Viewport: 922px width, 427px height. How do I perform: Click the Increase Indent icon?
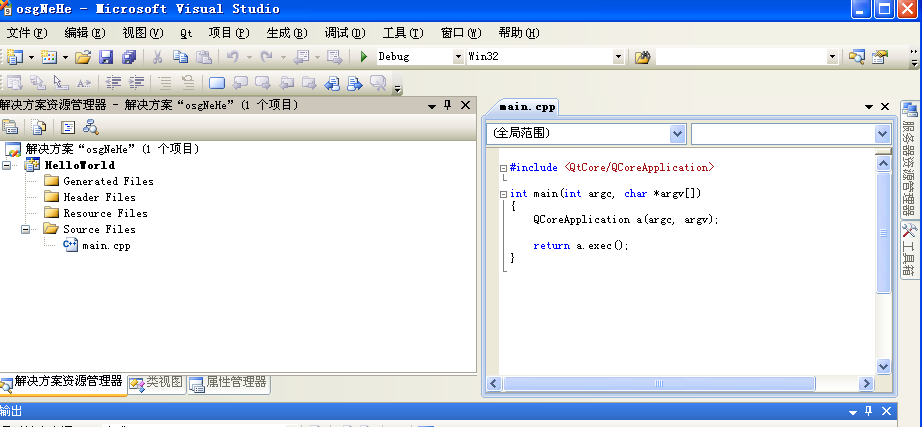[136, 83]
